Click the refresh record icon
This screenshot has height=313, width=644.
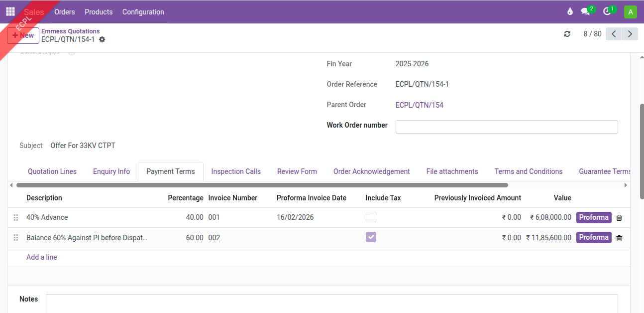[567, 34]
